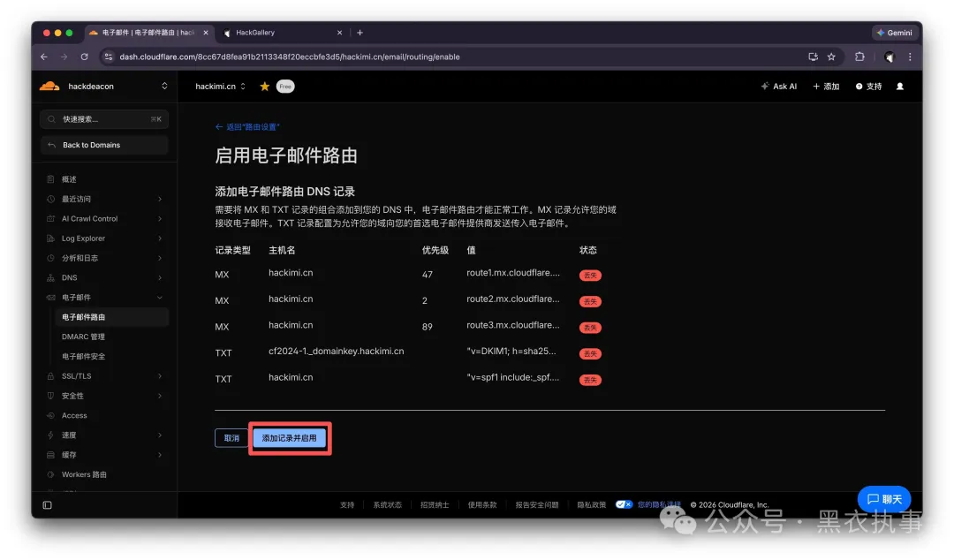This screenshot has width=954, height=560.
Task: Click the Cloudflare logo icon
Action: coord(49,87)
